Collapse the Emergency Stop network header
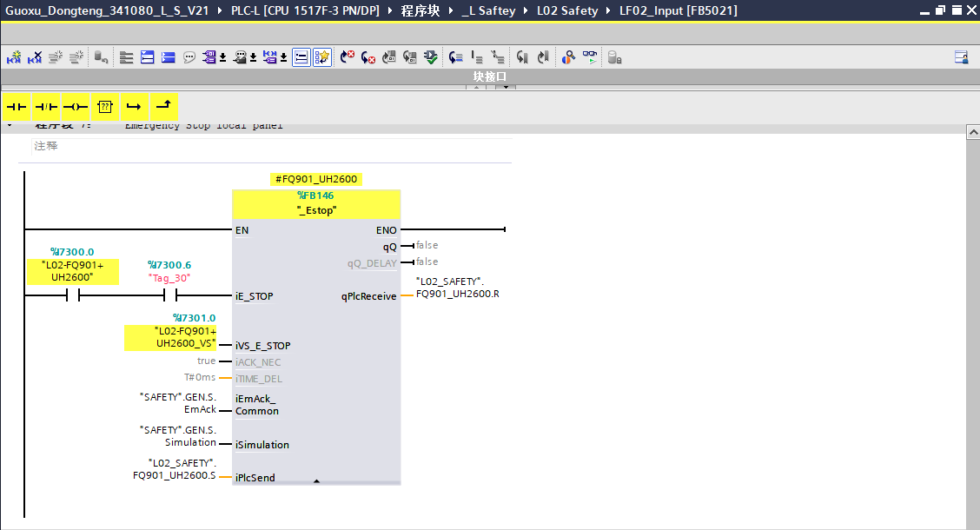The width and height of the screenshot is (980, 530). point(10,126)
